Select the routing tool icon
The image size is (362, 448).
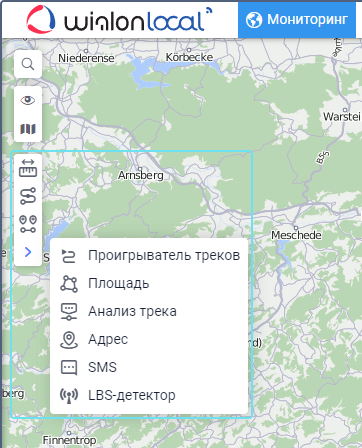click(28, 196)
